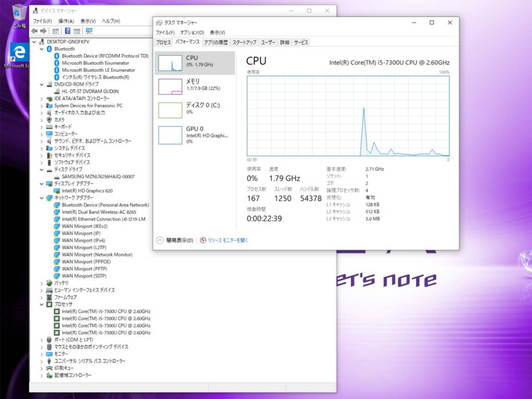Expand the キーボード node
This screenshot has width=532, height=399.
[x=42, y=127]
